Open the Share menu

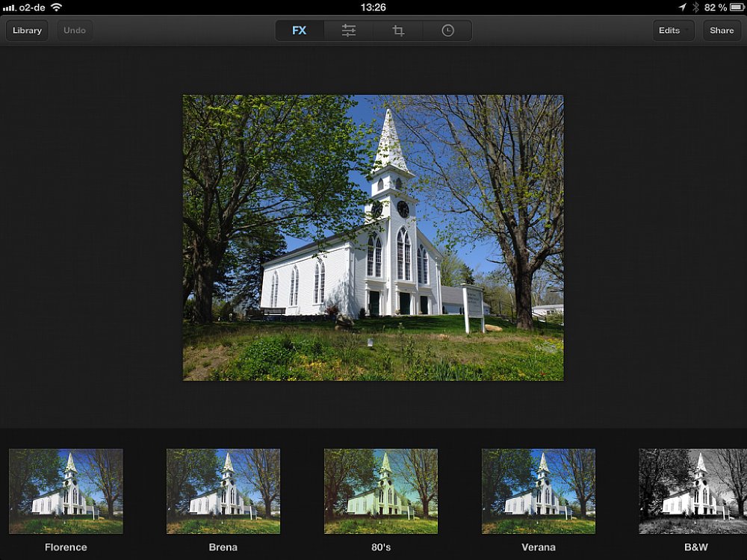click(x=722, y=31)
